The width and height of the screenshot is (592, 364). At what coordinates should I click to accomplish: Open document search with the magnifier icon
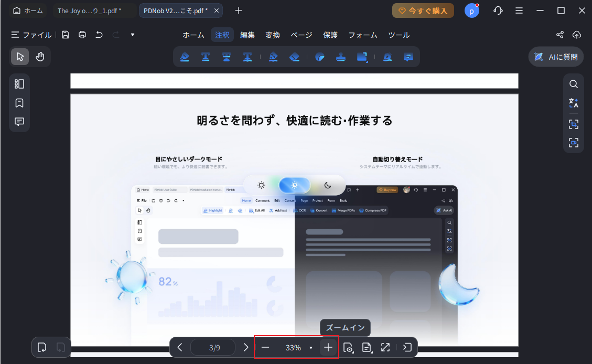[x=574, y=84]
